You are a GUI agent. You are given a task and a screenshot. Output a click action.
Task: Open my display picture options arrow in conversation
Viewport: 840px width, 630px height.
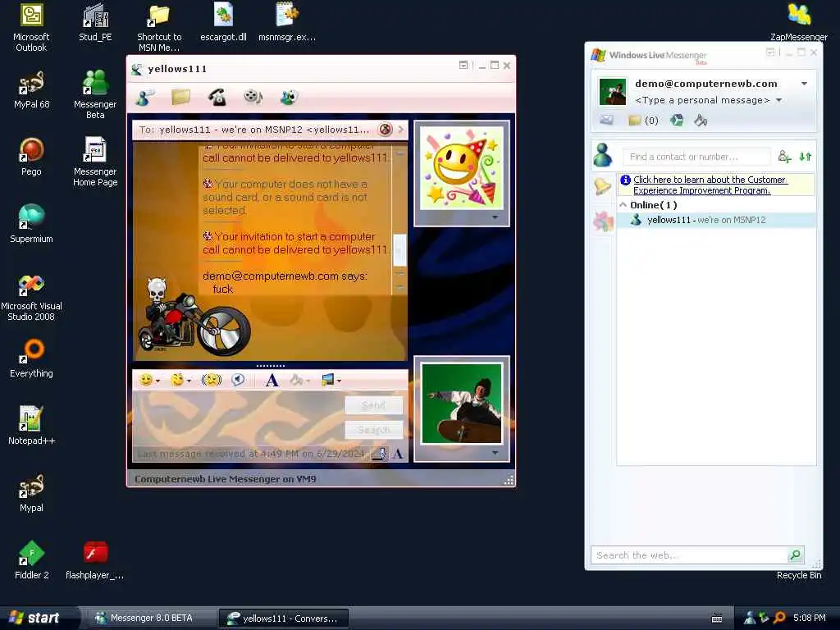pos(495,453)
